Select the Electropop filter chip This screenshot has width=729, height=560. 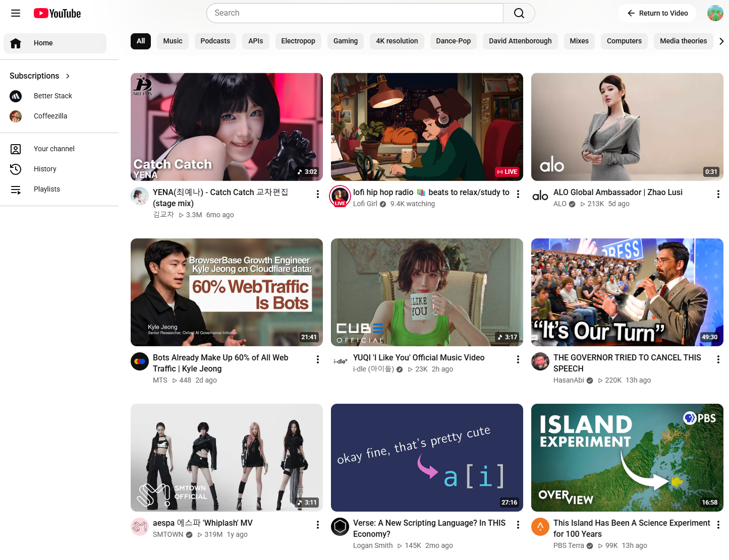(298, 41)
